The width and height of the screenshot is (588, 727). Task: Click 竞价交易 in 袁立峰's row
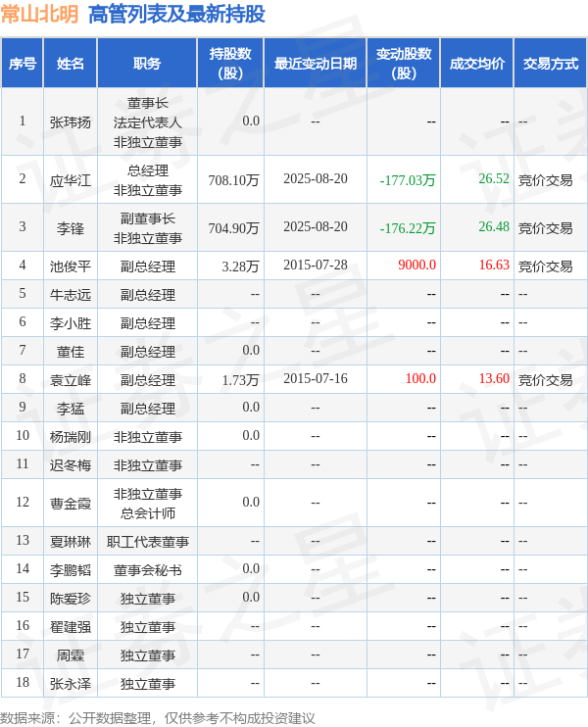pos(545,380)
